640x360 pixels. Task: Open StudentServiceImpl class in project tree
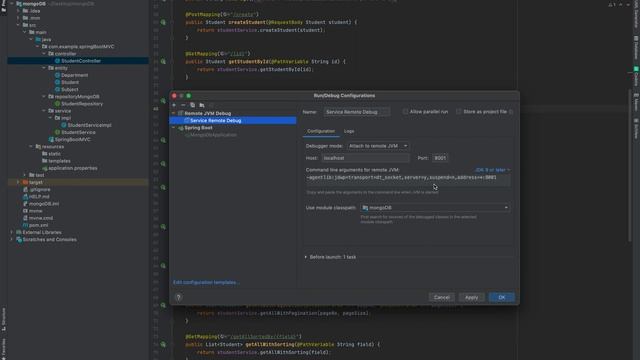click(89, 125)
